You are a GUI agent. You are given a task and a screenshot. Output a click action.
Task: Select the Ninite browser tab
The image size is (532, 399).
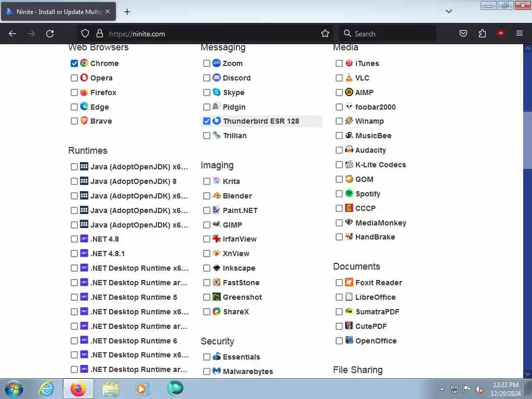click(x=58, y=11)
